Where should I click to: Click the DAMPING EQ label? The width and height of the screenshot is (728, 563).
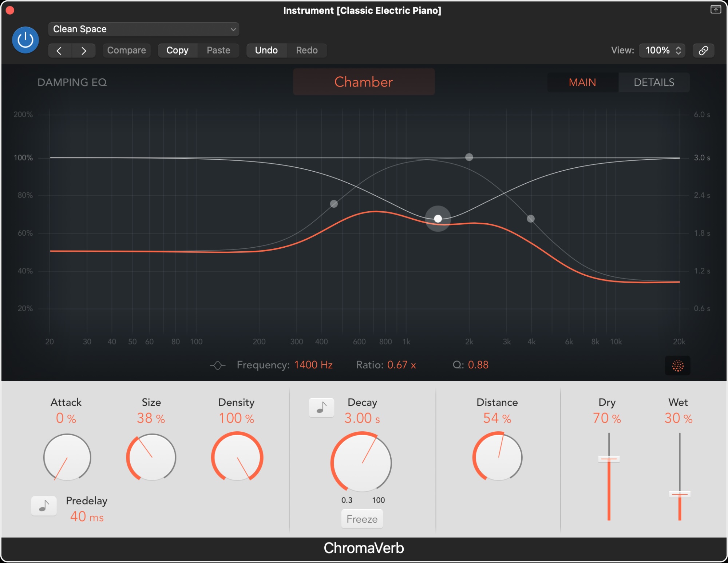pyautogui.click(x=72, y=83)
